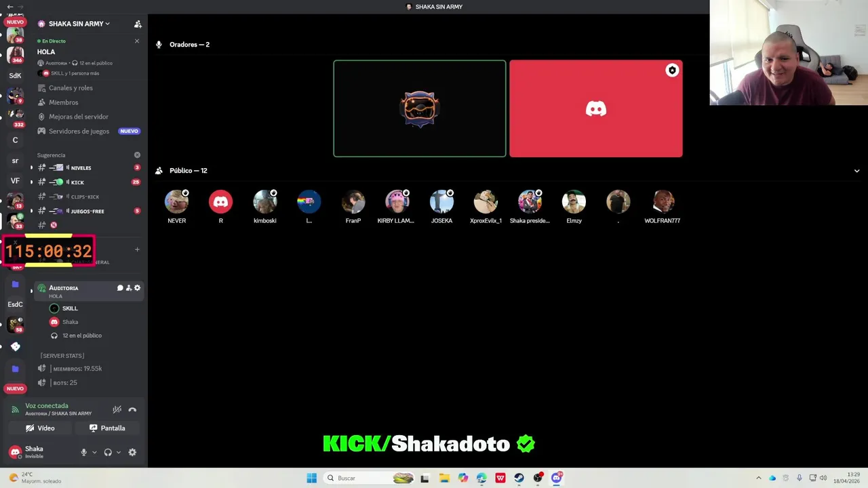Click the moderator badge on red speaker tile
The image size is (868, 488).
point(672,70)
